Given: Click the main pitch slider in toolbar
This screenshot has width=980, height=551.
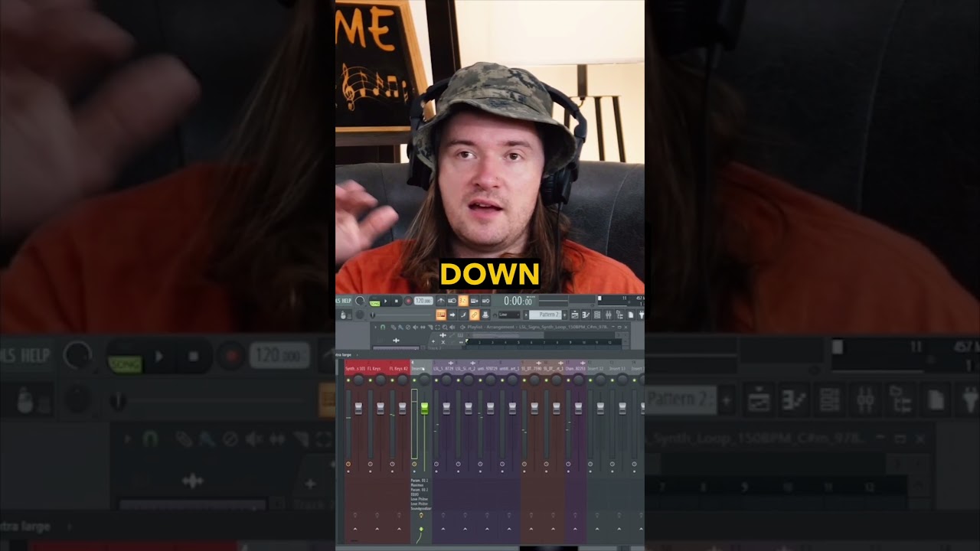Looking at the screenshot, I should [x=401, y=315].
